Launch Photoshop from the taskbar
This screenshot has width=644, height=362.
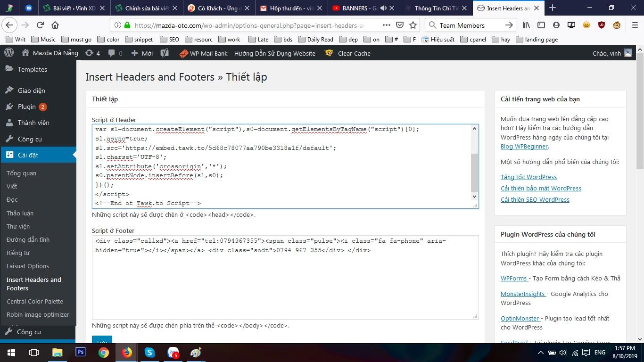80,352
